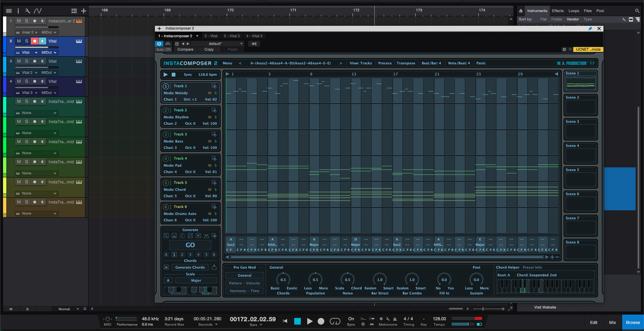Click the info 'i' icon in track toolbar
Image resolution: width=644 pixels, height=331 pixels.
18,11
